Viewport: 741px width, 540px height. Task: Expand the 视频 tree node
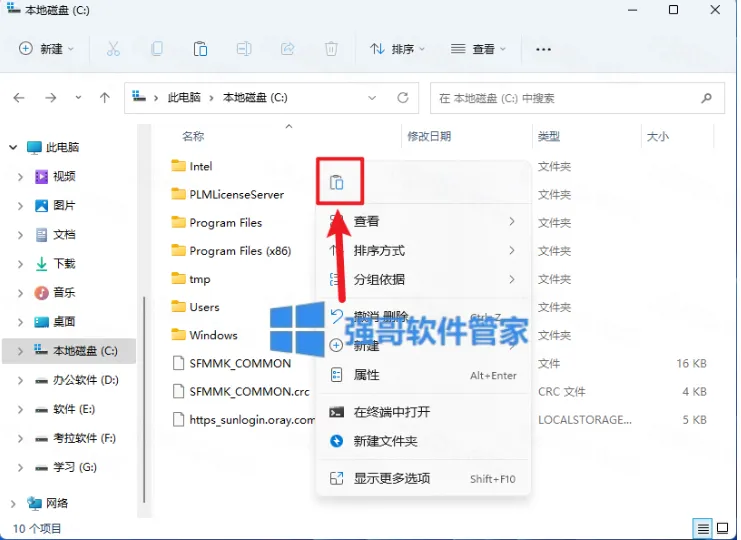(x=20, y=177)
